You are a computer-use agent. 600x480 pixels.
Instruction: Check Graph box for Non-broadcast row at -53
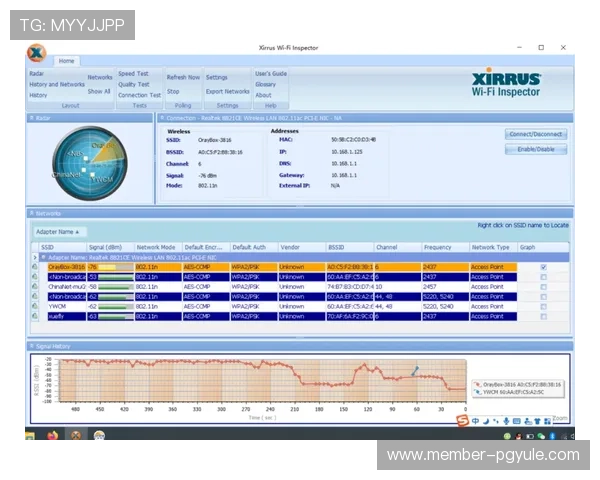(544, 277)
